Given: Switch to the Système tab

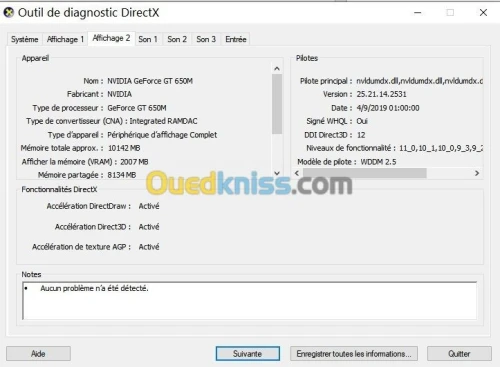Looking at the screenshot, I should [25, 39].
